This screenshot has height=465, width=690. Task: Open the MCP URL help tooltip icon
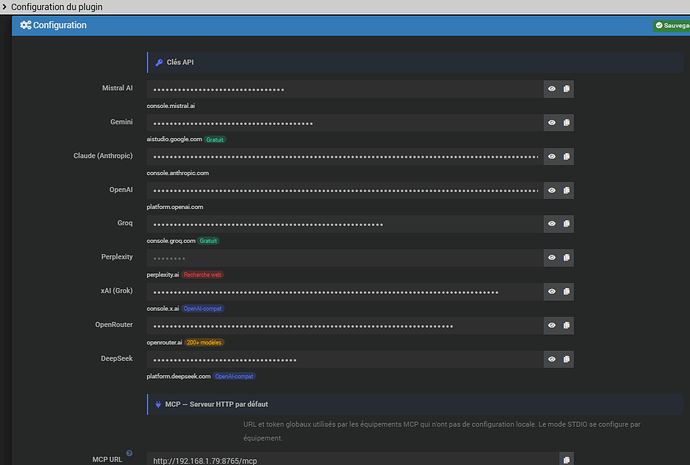129,453
